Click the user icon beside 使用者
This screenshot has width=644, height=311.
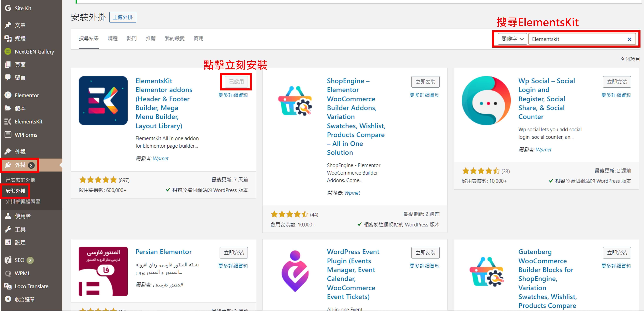pyautogui.click(x=8, y=216)
